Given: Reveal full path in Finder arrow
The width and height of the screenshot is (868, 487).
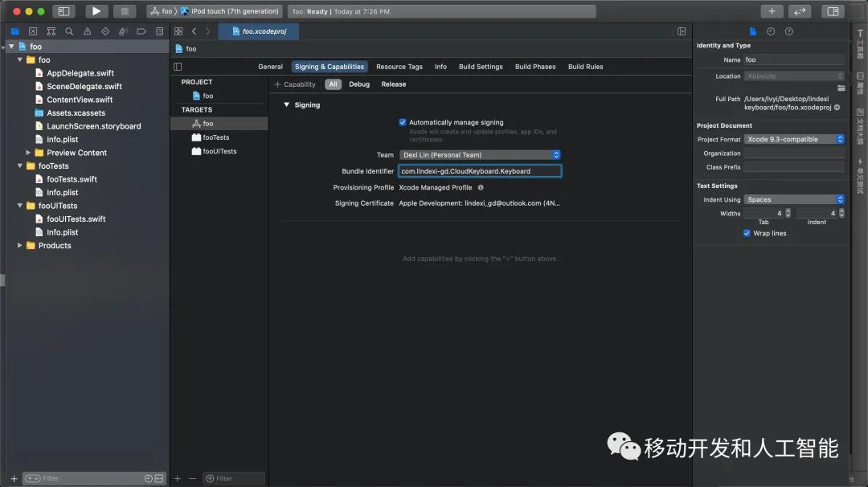Looking at the screenshot, I should (x=837, y=108).
